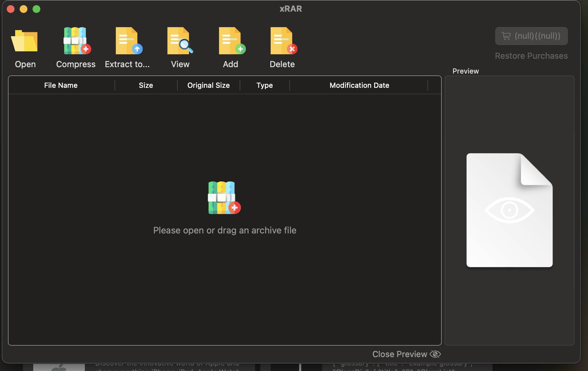Hide the preview with Close Preview

pos(400,354)
